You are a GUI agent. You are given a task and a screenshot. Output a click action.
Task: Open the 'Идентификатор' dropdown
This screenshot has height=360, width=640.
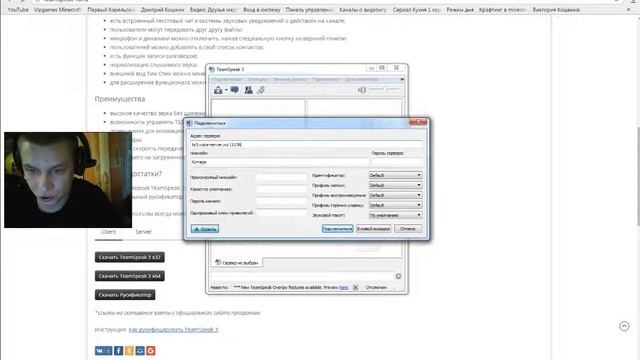coord(396,175)
